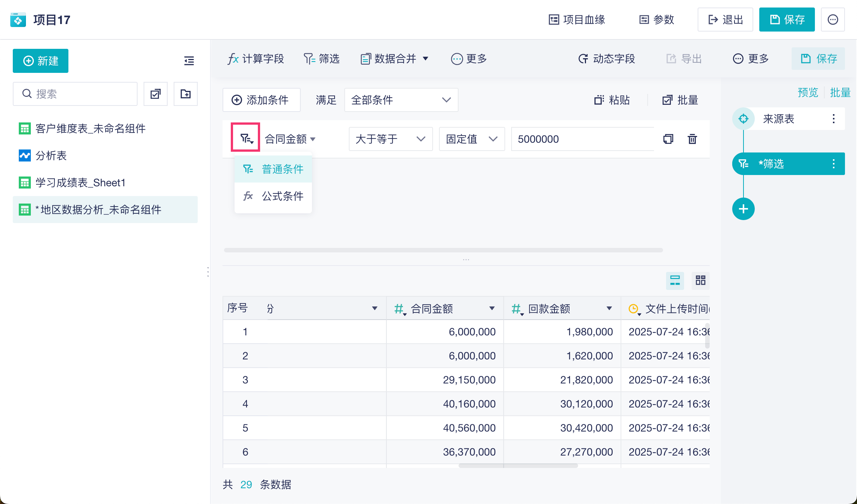Toggle condition type filter icon
Viewport: 857px width, 504px height.
(246, 139)
